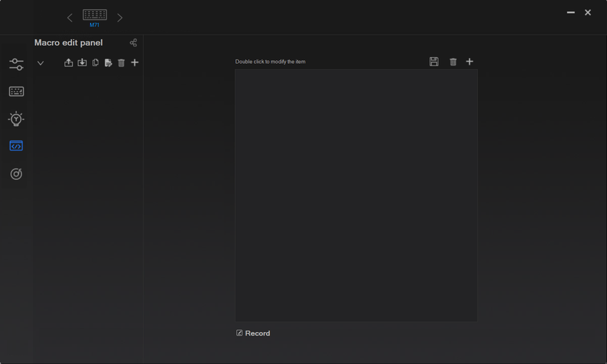Click the share icon beside Macro edit panel
Image resolution: width=607 pixels, height=364 pixels.
(x=133, y=43)
